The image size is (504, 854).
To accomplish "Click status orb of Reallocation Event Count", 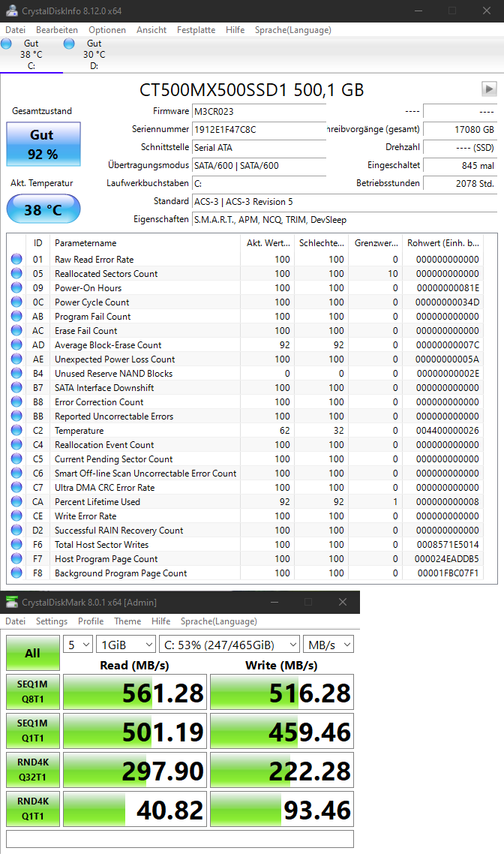I will 16,444.
